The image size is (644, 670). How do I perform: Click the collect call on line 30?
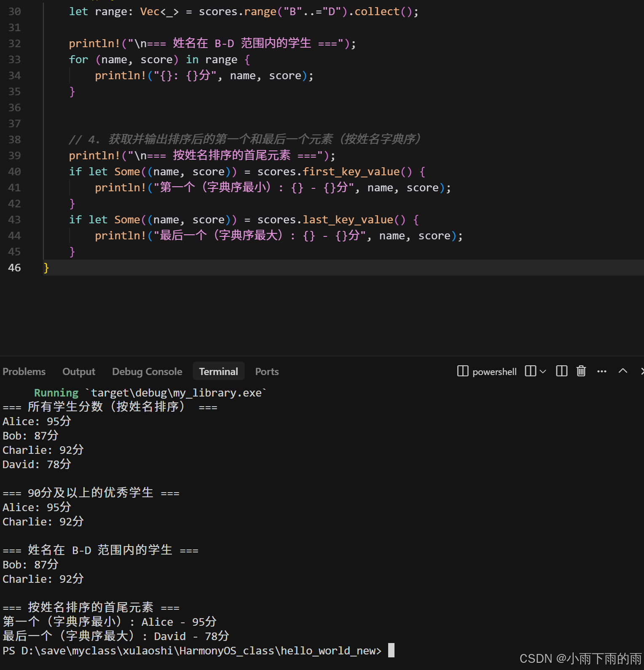coord(377,11)
